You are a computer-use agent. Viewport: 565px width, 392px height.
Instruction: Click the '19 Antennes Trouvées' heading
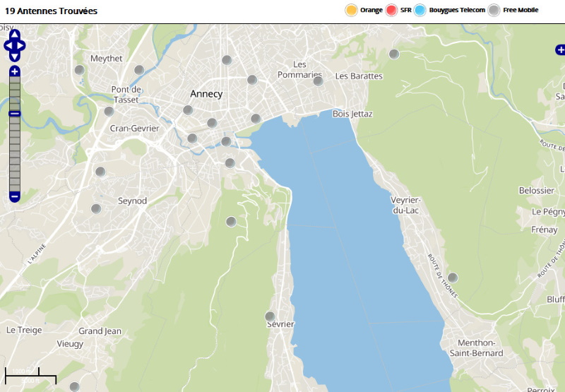coord(51,11)
